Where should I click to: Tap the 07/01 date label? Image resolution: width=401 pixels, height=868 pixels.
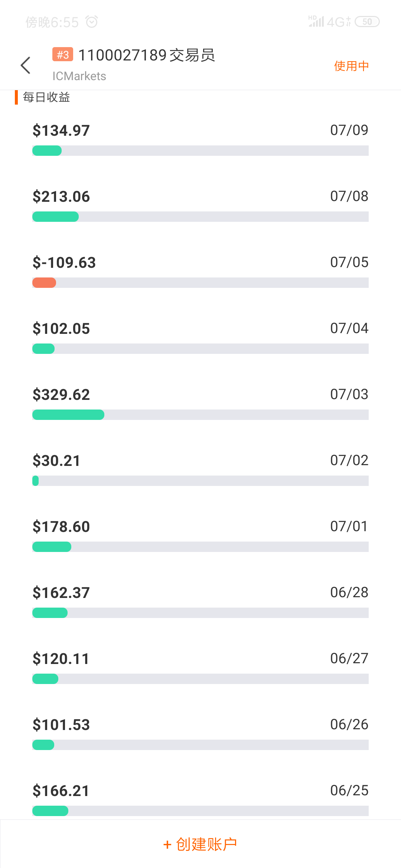pos(349,526)
